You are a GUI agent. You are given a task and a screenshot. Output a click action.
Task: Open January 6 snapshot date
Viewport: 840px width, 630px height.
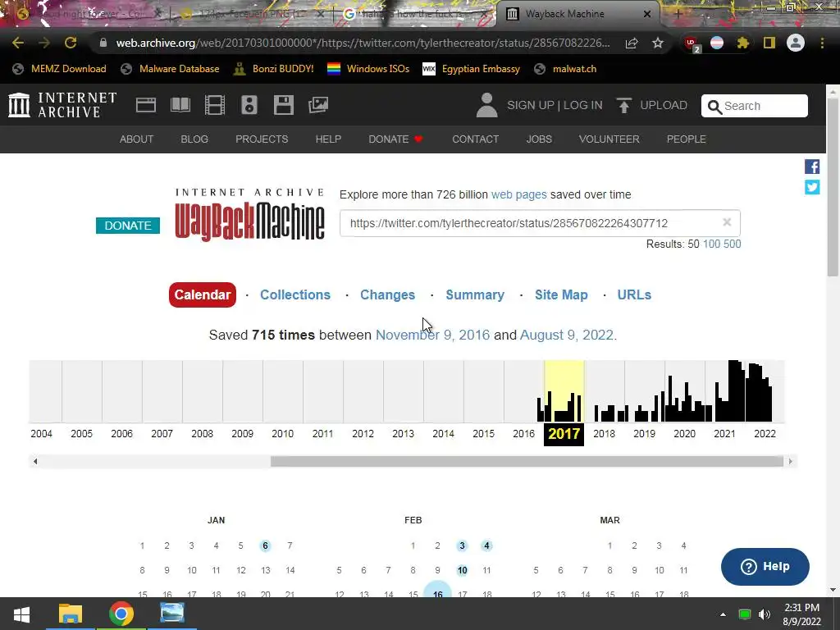[x=265, y=546]
